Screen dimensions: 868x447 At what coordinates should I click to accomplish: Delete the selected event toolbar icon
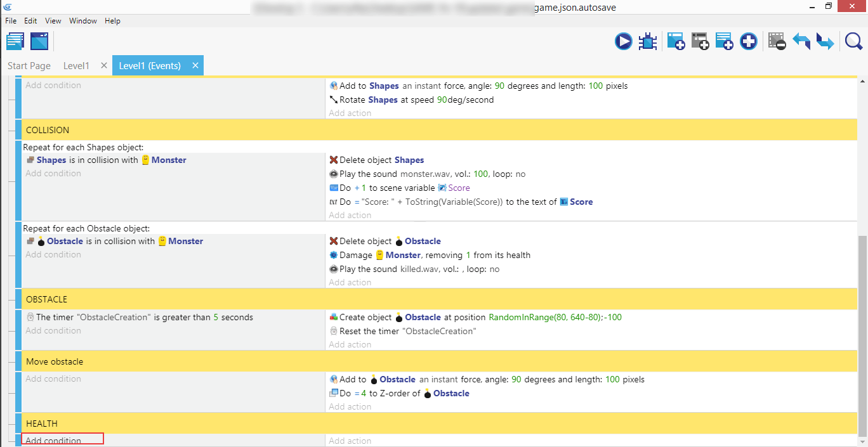[x=777, y=42]
